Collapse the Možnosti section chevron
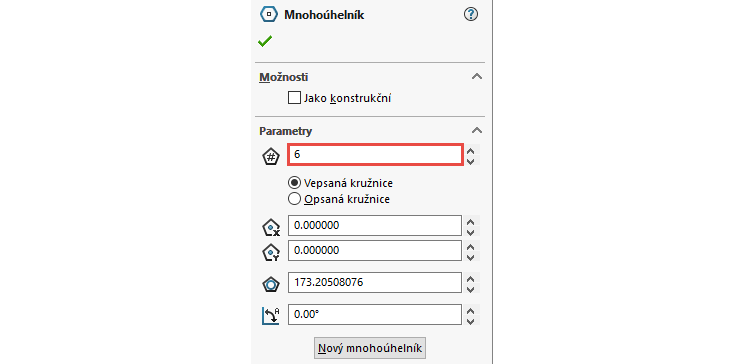This screenshot has width=750, height=364. pos(477,77)
